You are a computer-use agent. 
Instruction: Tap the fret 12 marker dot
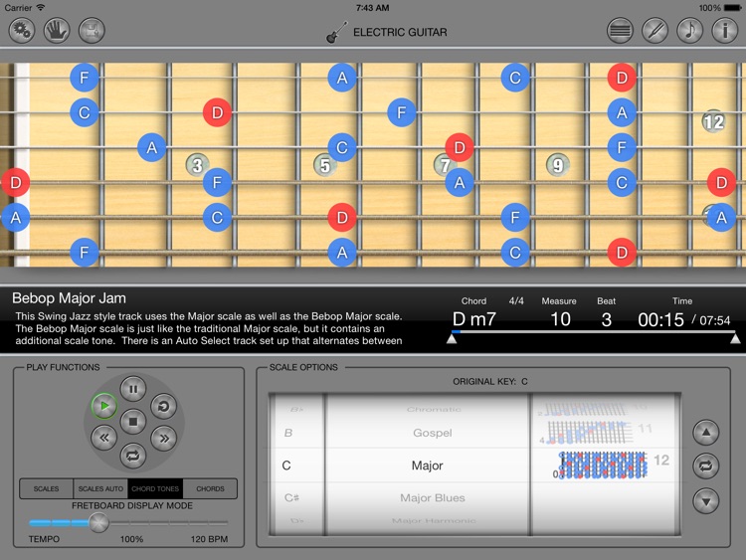pos(713,121)
